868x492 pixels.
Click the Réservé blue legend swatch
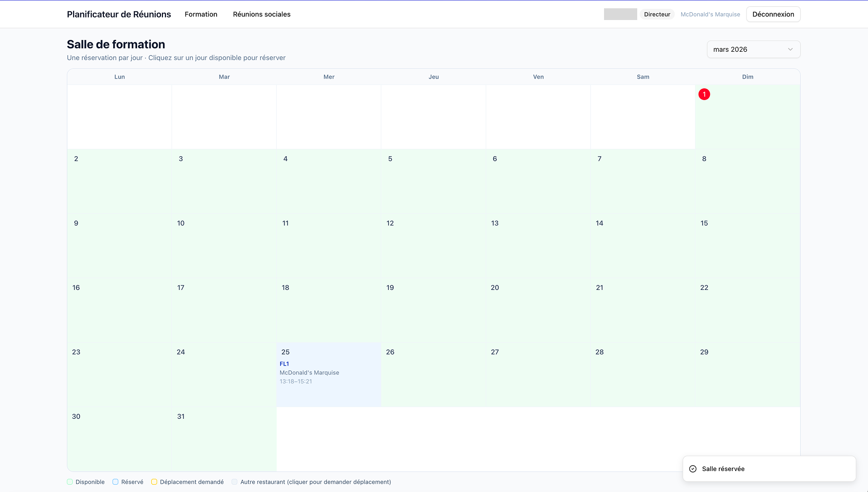(x=116, y=482)
